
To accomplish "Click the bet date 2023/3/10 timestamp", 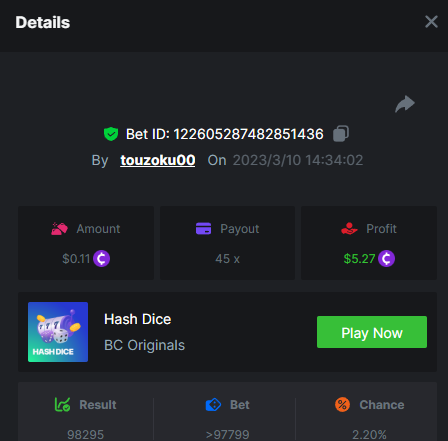I will click(298, 160).
